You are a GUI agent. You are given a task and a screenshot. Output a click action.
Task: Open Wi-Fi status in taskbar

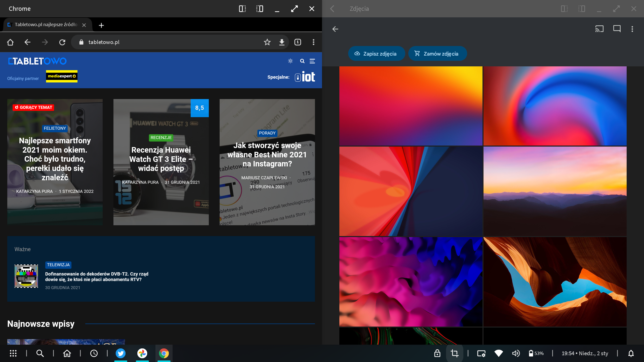498,353
